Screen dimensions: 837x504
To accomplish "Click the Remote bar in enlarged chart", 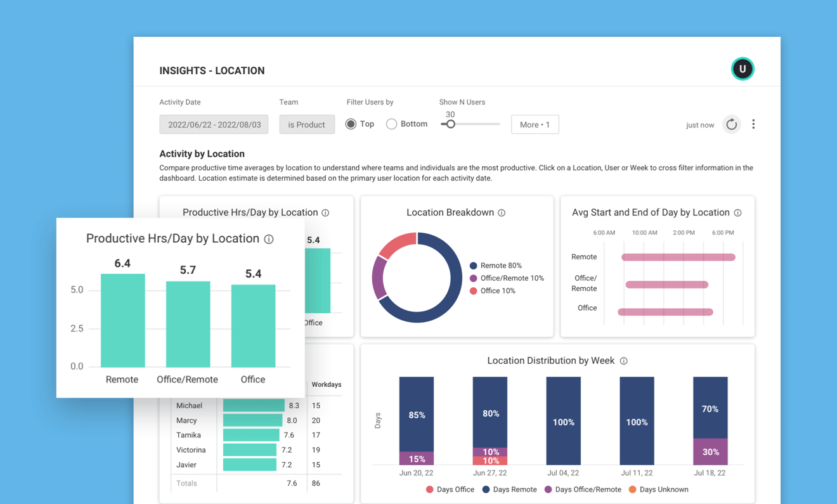I will (122, 320).
